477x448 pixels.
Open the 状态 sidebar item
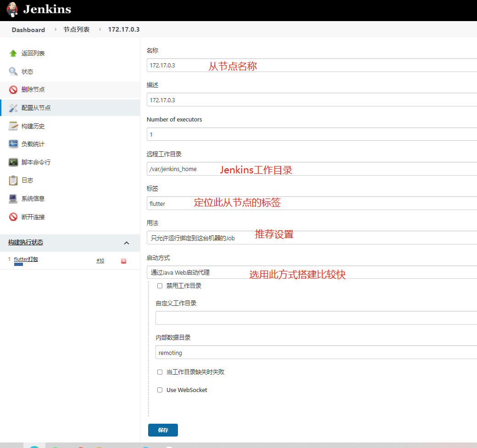[27, 72]
